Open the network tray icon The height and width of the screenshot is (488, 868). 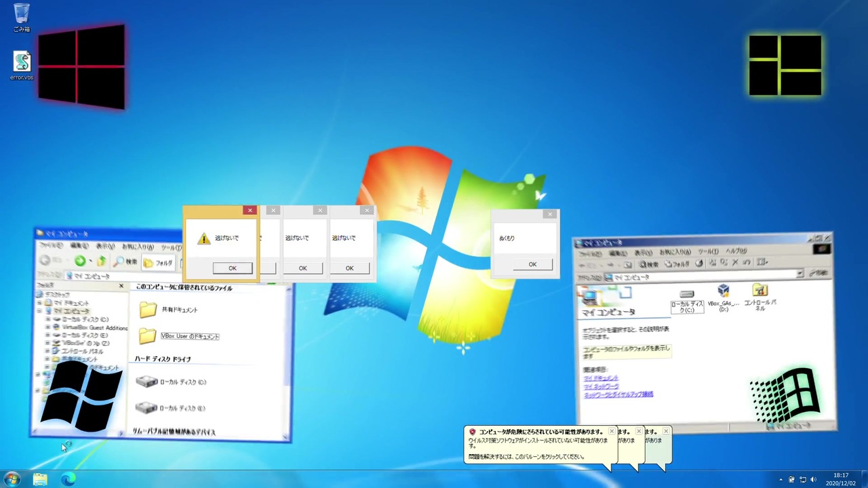tap(802, 480)
